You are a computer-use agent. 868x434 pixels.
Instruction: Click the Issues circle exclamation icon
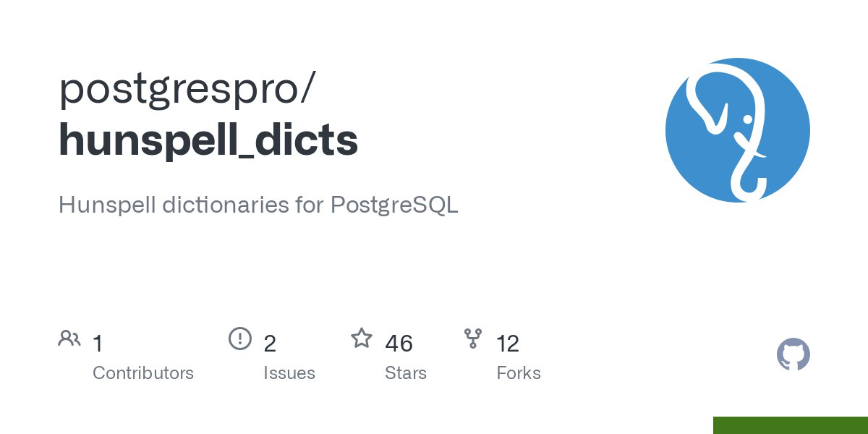239,338
